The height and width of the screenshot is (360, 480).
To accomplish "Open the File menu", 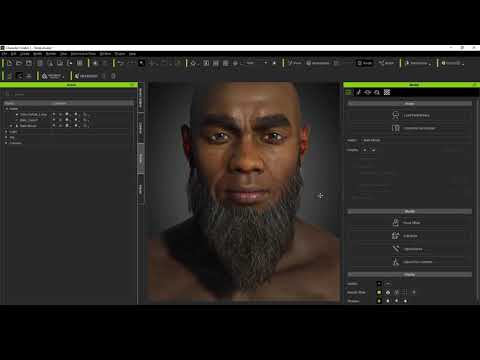I will tap(4, 54).
